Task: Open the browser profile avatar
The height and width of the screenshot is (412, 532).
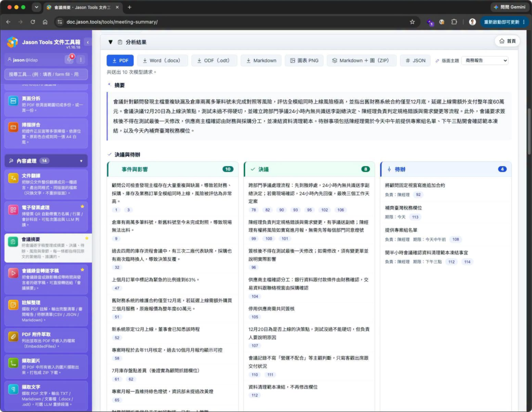Action: click(472, 22)
